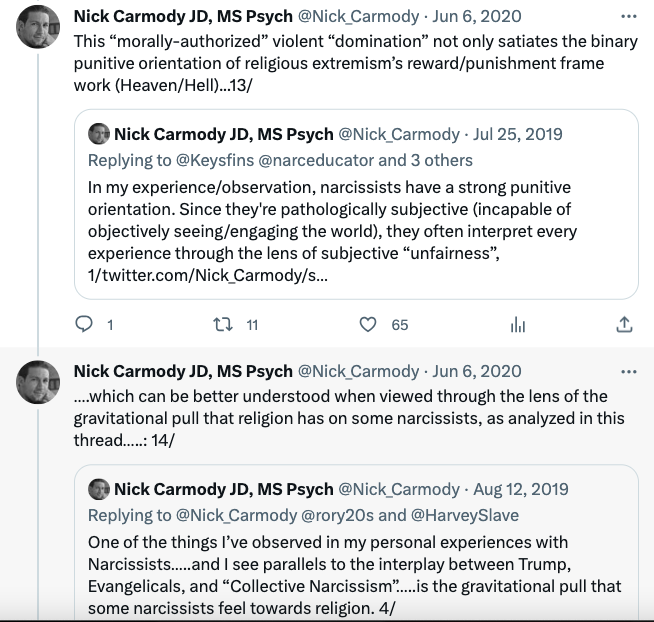Open small avatar in Jul 25 quoted tweet
The image size is (654, 622).
(99, 134)
